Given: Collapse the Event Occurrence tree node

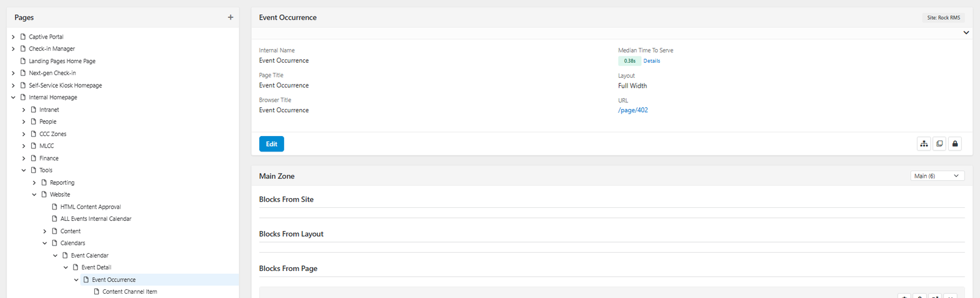Looking at the screenshot, I should [x=76, y=280].
